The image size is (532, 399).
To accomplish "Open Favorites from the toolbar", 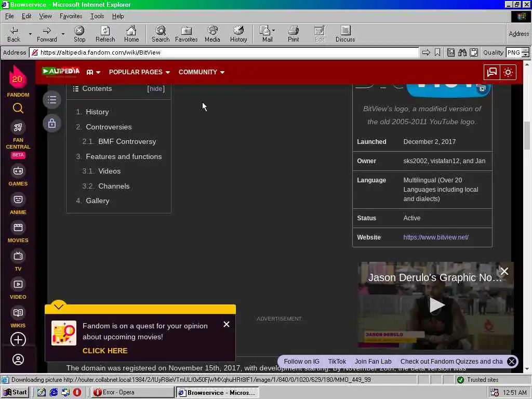I will click(187, 34).
